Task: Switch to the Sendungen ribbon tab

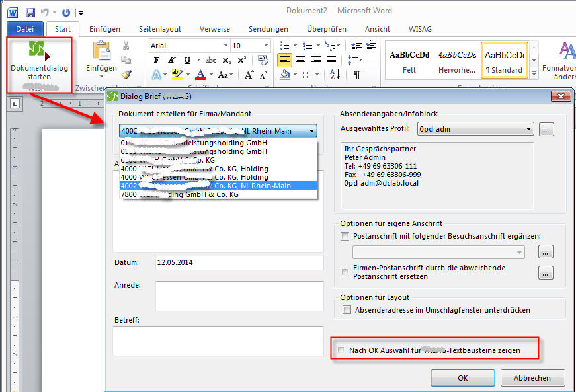Action: 268,29
